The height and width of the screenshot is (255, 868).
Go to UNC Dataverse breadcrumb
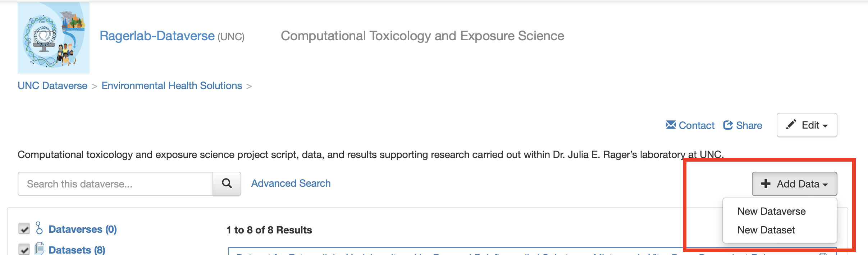coord(52,86)
